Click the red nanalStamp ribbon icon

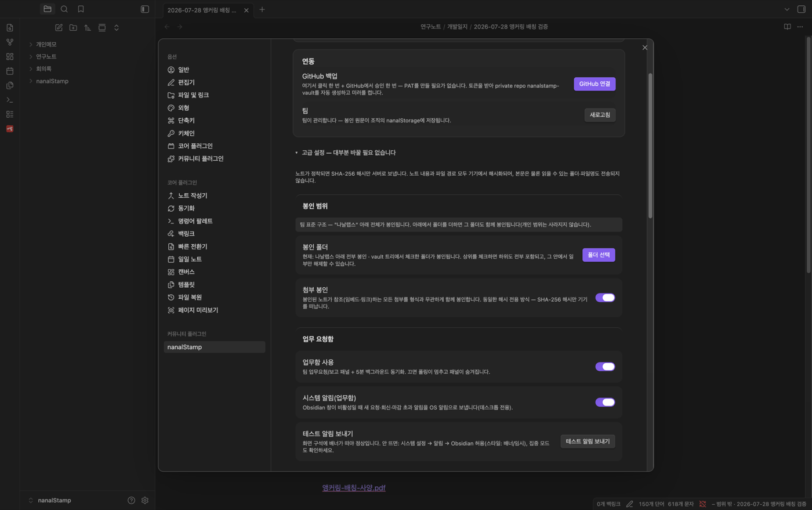tap(10, 129)
